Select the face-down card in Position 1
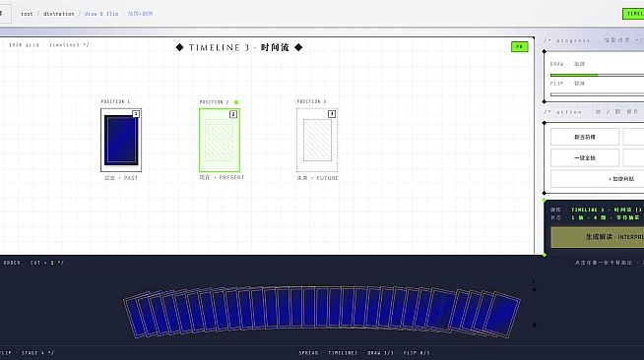Screen dimensions: 644x360 tap(121, 141)
